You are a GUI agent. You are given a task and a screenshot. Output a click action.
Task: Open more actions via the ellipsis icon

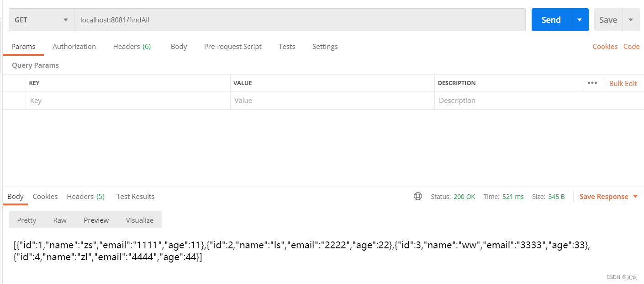point(592,83)
